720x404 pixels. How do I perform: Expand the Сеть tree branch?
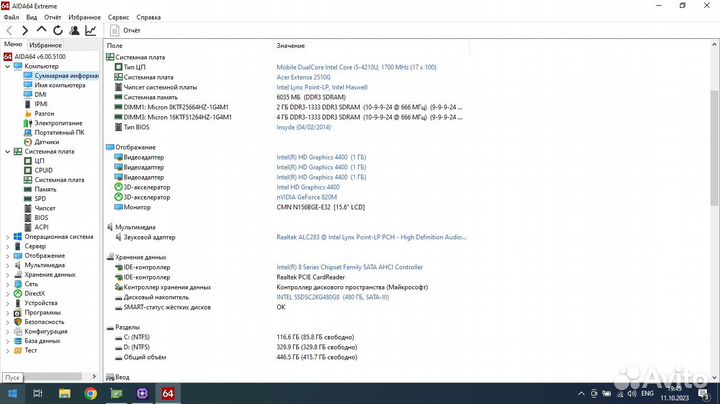(7, 284)
